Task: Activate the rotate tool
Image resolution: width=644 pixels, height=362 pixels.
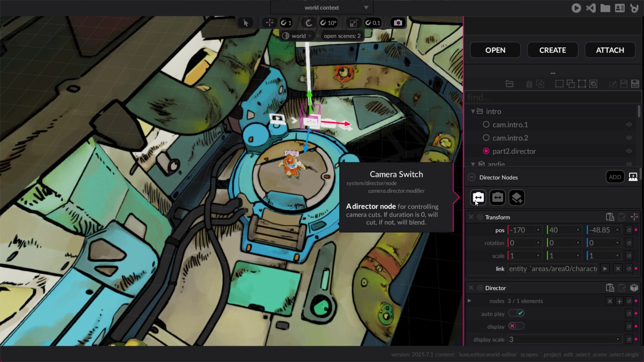Action: 308,23
